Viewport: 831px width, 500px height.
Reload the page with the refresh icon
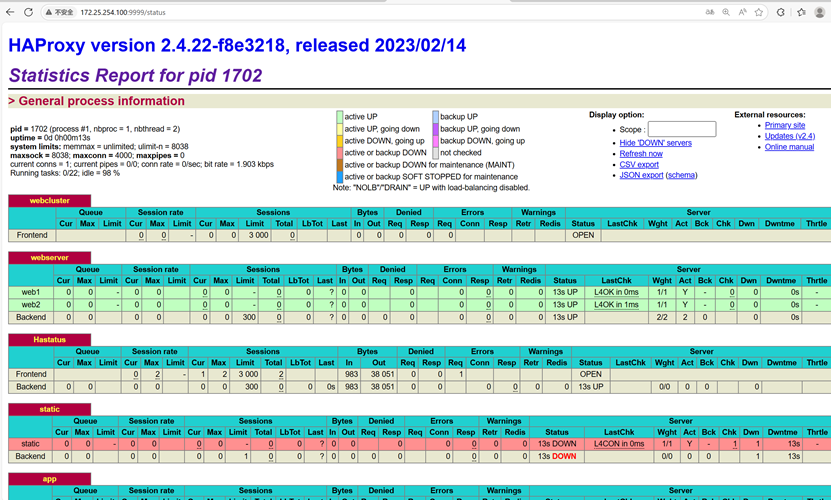[29, 12]
